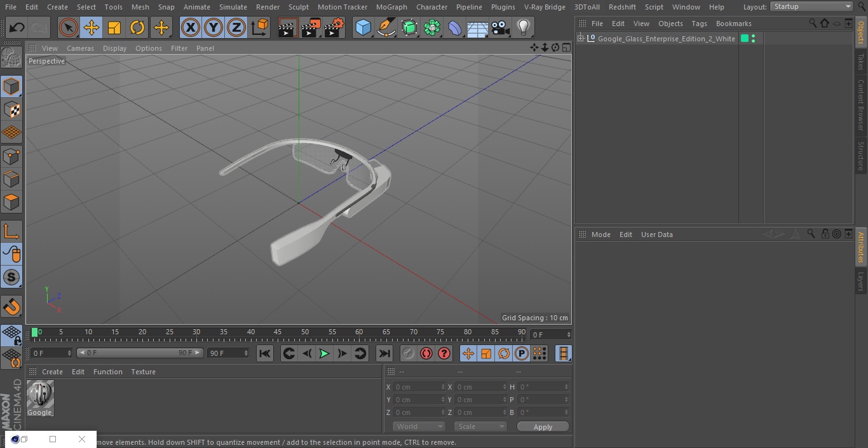Screen dimensions: 868x448
Task: Open Edit Render Settings icon
Action: coord(334,27)
